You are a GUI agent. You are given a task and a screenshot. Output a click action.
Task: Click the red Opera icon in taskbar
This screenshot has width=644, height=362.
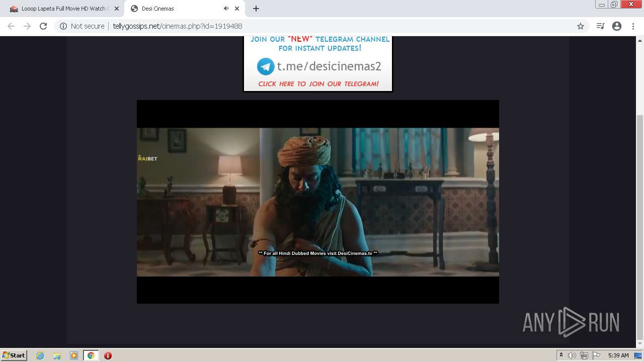(x=108, y=355)
